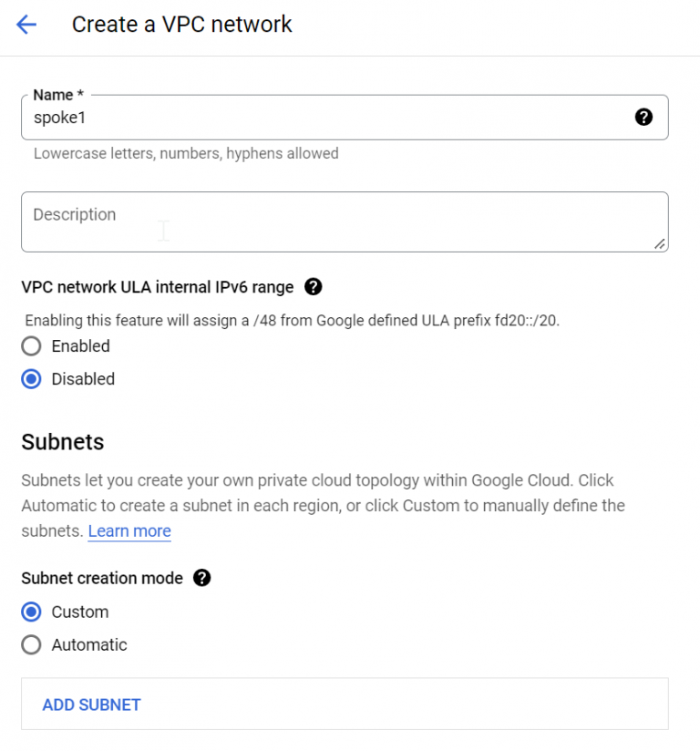700x751 pixels.
Task: Click the back arrow to exit VPC creation
Action: [x=26, y=25]
